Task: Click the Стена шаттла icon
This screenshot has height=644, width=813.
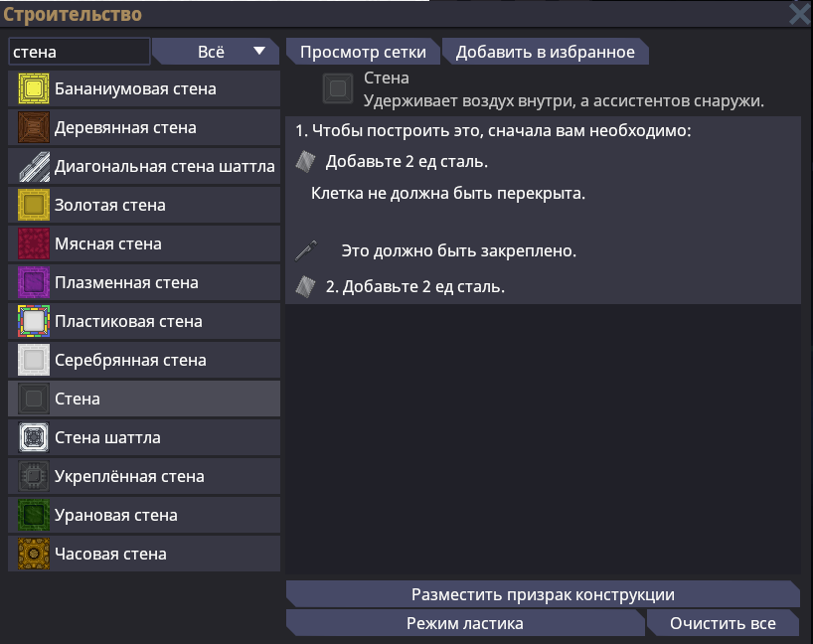Action: tap(34, 438)
